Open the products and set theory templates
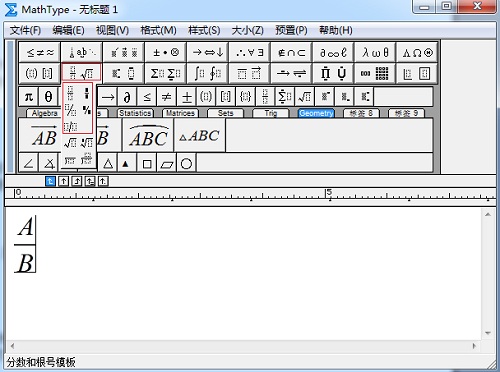The image size is (500, 372). tap(334, 73)
